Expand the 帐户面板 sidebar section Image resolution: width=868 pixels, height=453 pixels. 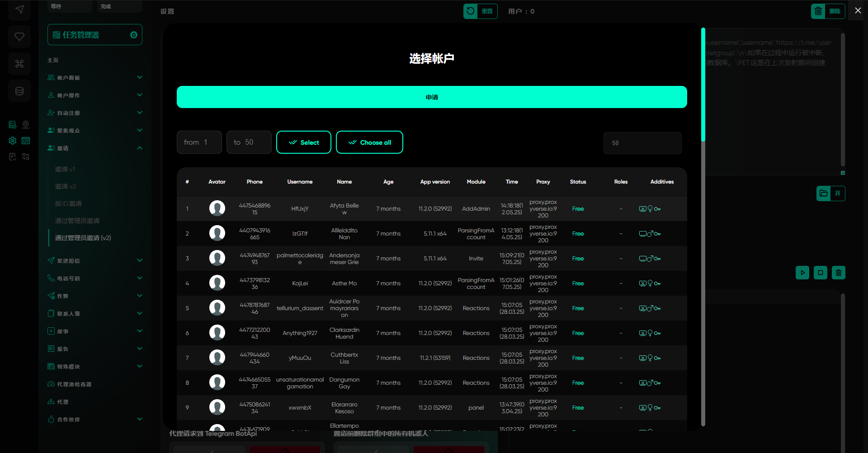coord(95,78)
